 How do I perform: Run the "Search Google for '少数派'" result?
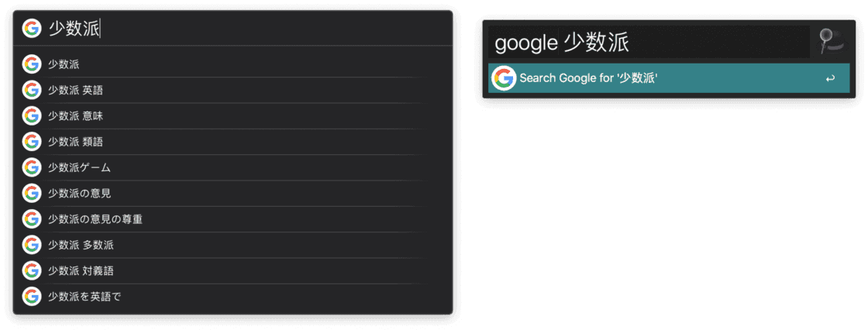pos(669,78)
